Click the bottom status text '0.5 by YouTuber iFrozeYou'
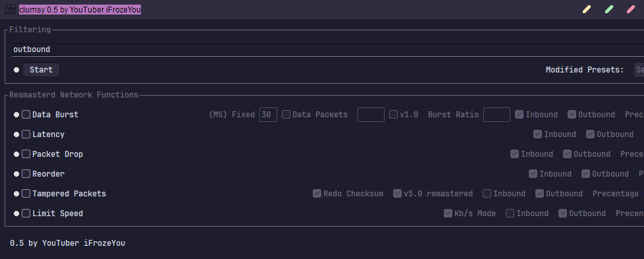The height and width of the screenshot is (259, 644). coord(67,243)
